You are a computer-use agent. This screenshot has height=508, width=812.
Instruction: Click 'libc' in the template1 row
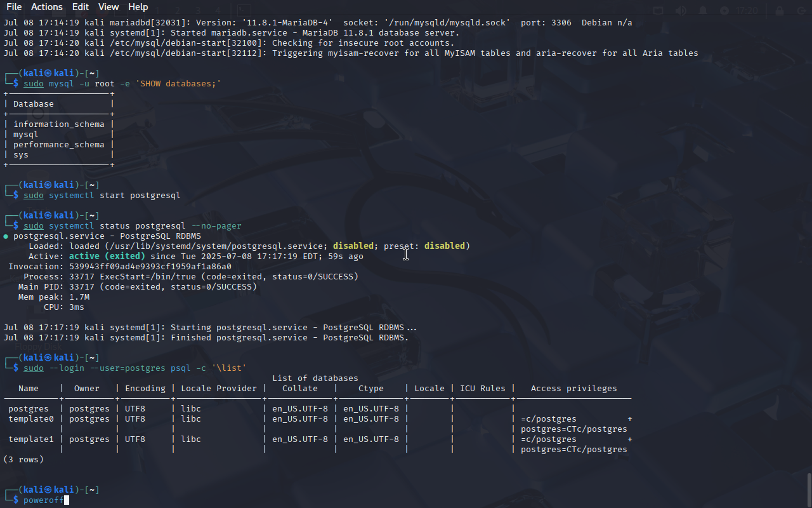pos(191,439)
